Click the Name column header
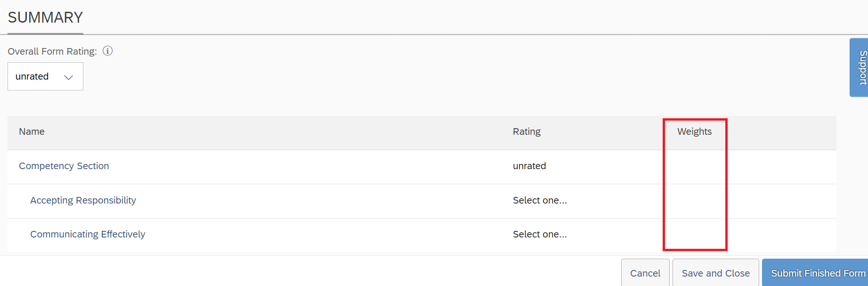 pos(32,131)
